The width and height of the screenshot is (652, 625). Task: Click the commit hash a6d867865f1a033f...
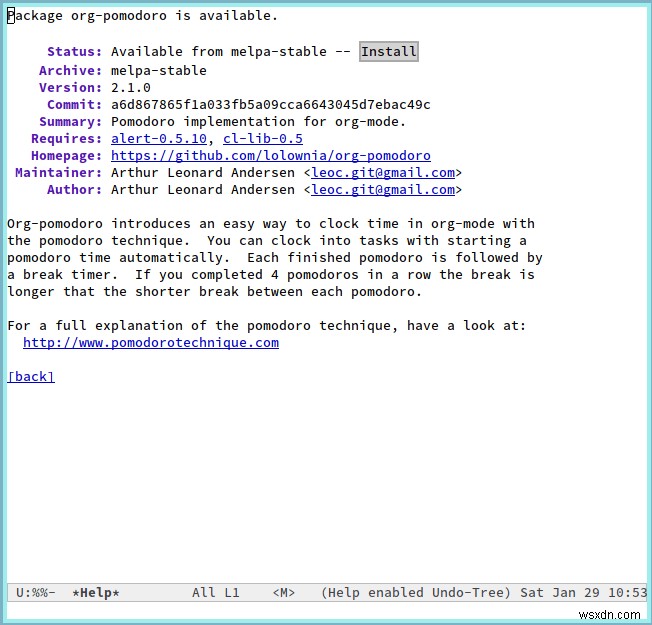271,105
